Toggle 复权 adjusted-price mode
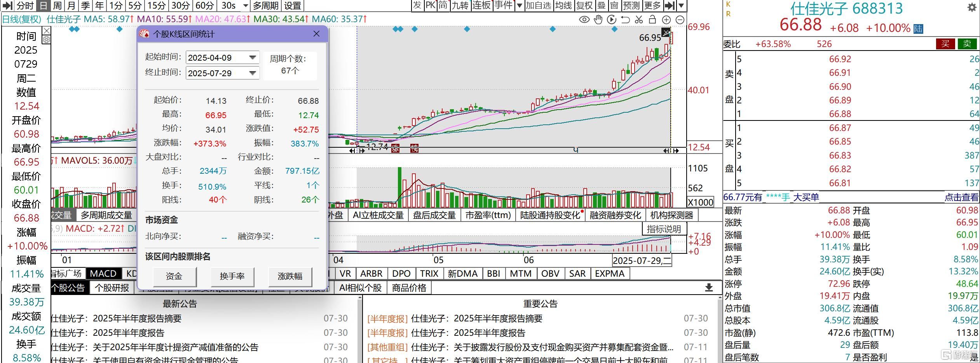 (584, 6)
